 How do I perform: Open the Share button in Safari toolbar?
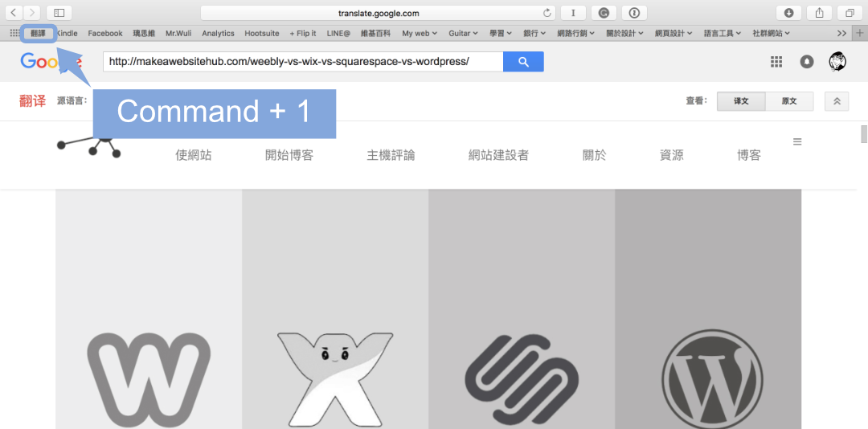[x=819, y=13]
